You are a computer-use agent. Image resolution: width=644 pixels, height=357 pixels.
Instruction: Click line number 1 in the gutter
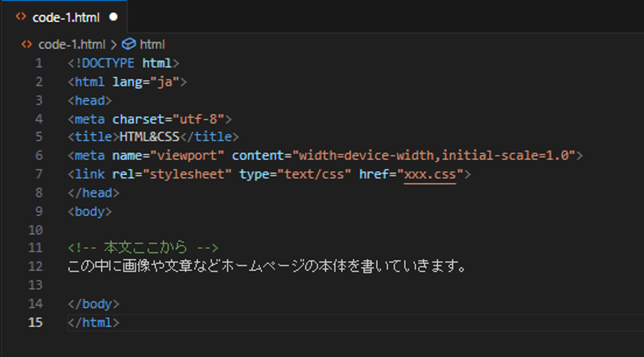click(39, 63)
